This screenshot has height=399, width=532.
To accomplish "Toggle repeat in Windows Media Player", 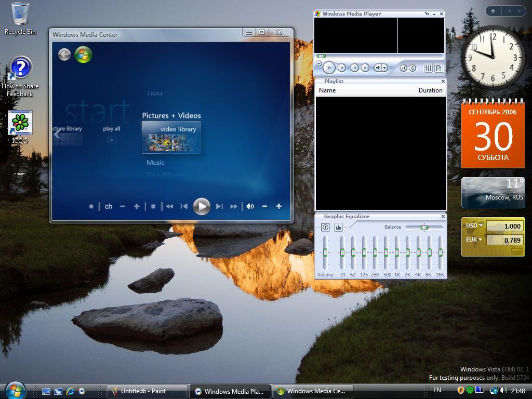I will 412,68.
